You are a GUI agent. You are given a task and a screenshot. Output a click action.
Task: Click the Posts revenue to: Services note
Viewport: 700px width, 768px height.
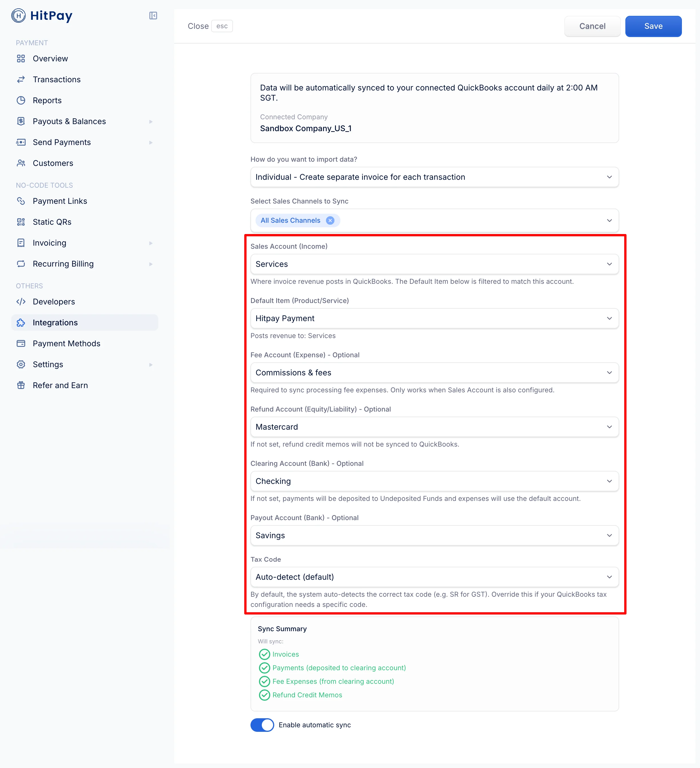(293, 336)
